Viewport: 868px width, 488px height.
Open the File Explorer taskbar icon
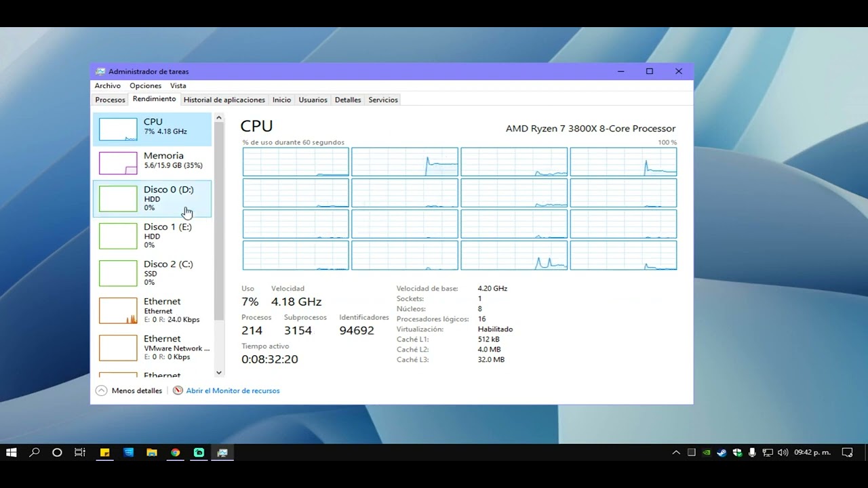pyautogui.click(x=152, y=452)
